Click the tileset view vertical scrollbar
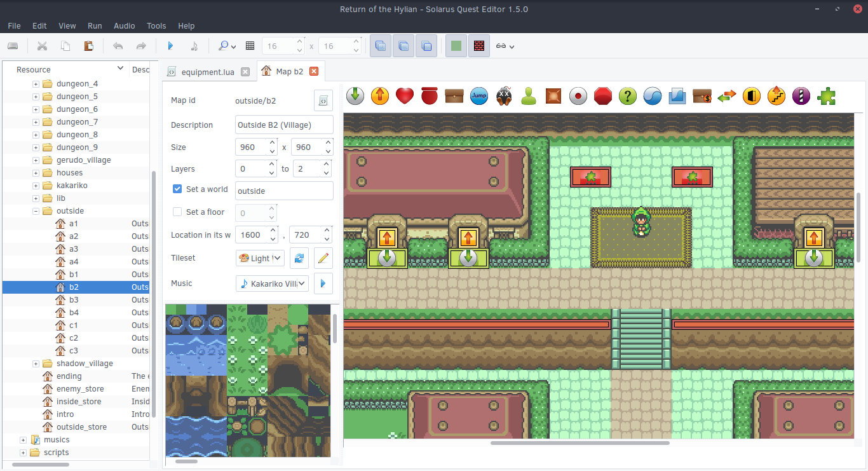The width and height of the screenshot is (868, 471). tap(335, 328)
